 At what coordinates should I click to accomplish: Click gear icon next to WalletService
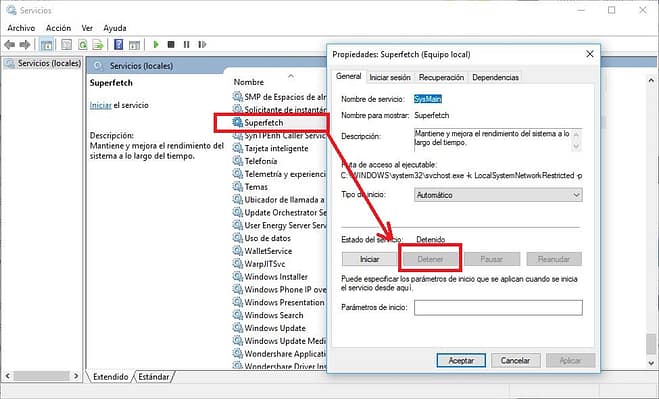point(237,251)
